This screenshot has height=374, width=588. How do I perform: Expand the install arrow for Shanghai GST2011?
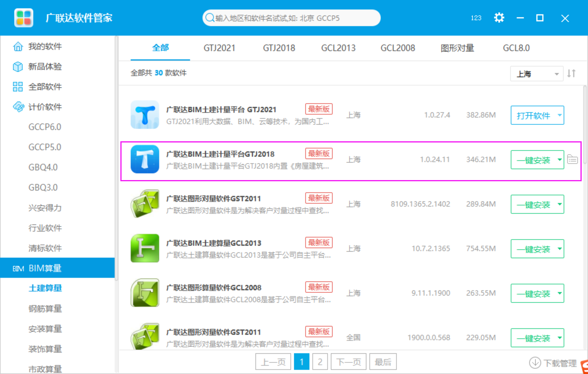click(x=559, y=204)
